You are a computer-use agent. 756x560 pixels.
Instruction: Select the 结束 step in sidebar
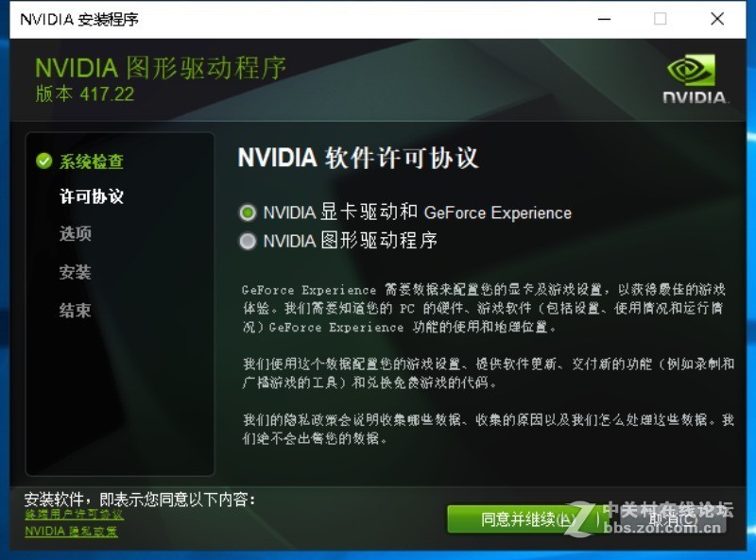(x=74, y=309)
